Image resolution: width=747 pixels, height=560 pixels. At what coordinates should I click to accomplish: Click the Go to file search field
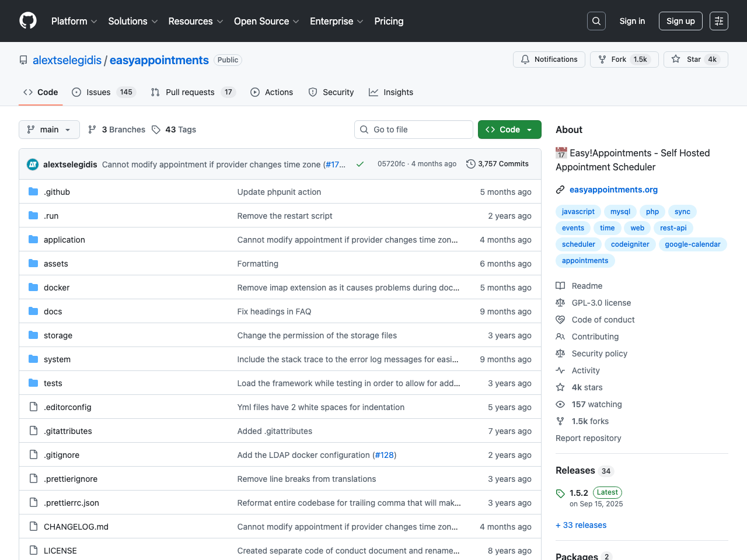(x=413, y=129)
